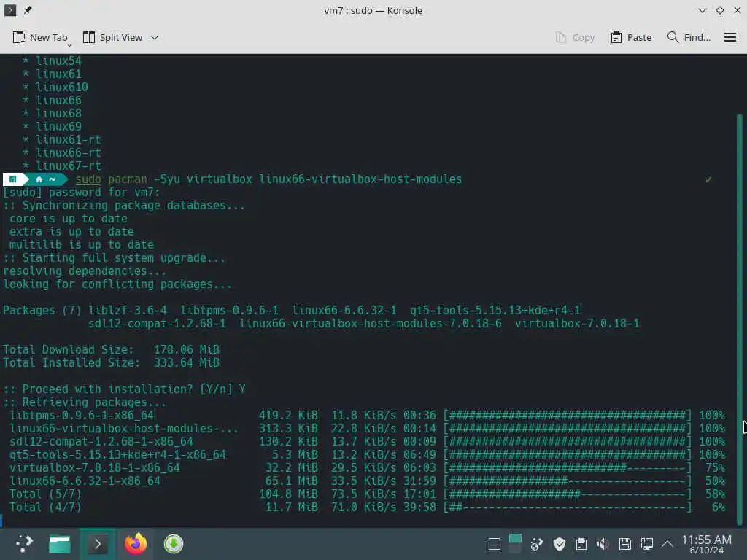Expand the Split View dropdown arrow
Image resolution: width=747 pixels, height=560 pixels.
pos(155,37)
